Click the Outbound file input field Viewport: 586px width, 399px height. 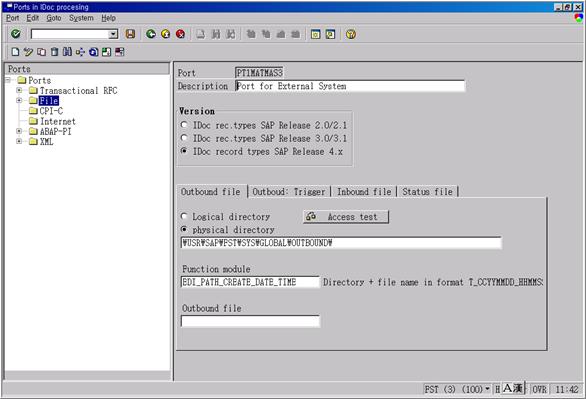click(x=250, y=321)
